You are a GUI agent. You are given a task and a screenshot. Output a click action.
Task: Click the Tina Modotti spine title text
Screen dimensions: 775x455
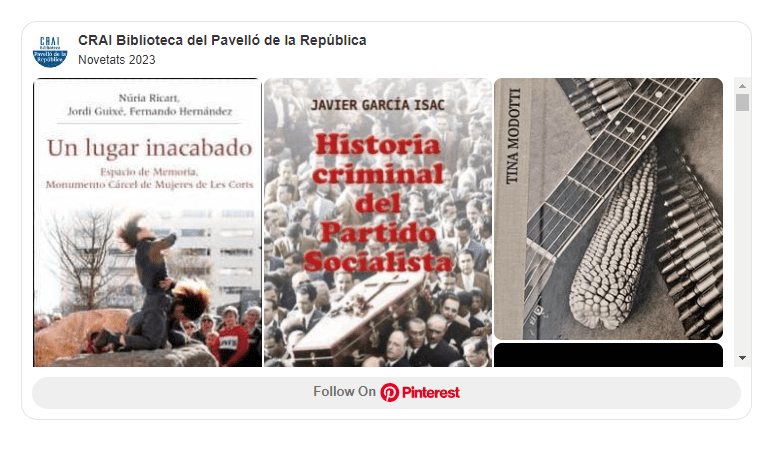tap(513, 136)
